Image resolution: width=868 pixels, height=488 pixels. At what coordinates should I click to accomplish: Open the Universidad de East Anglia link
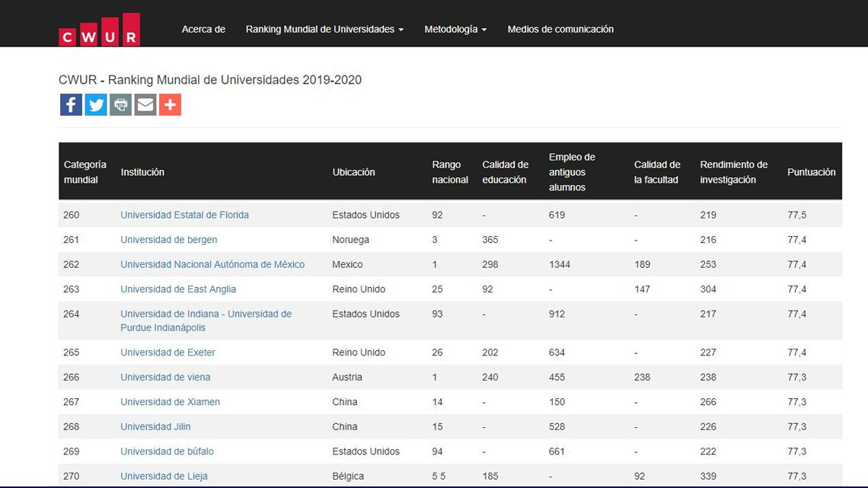tap(177, 289)
